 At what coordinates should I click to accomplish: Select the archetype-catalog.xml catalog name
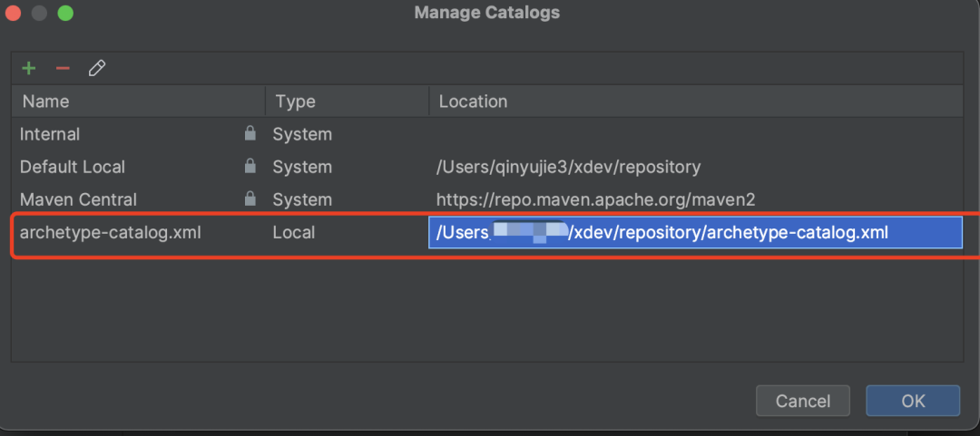[x=110, y=233]
